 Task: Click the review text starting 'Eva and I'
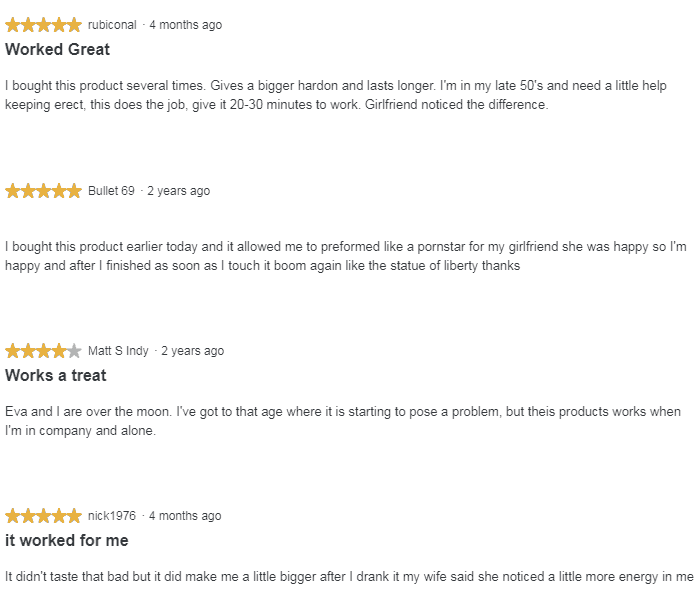pos(343,421)
